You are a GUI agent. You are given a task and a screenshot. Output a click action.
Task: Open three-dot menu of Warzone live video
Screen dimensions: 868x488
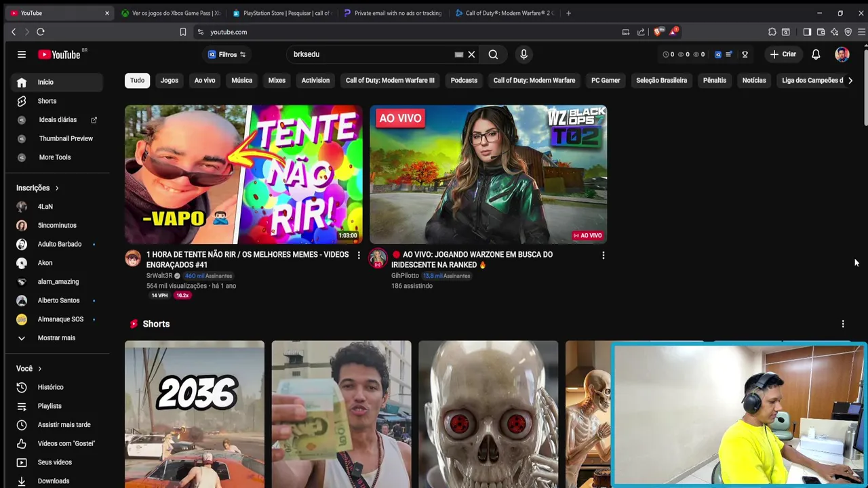603,256
